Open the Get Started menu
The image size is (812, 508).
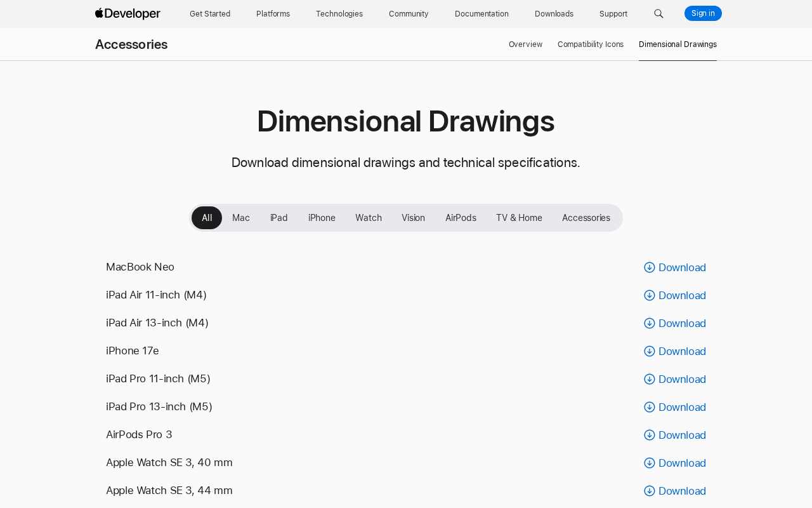[x=210, y=14]
